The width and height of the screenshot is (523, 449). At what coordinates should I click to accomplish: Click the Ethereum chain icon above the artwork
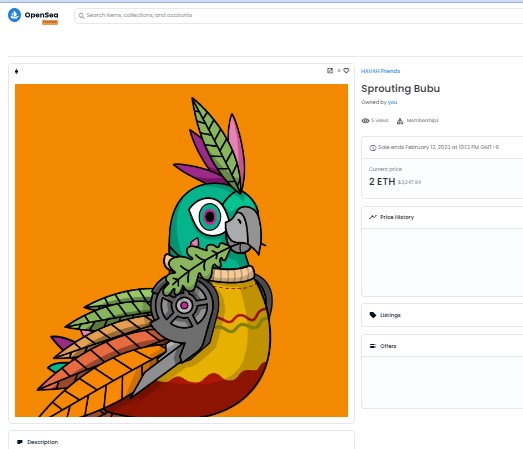coord(17,71)
